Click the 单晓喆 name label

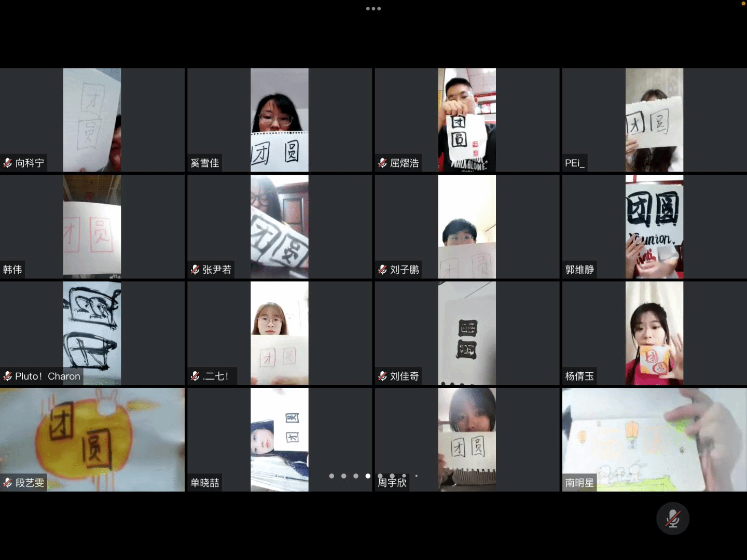[204, 483]
